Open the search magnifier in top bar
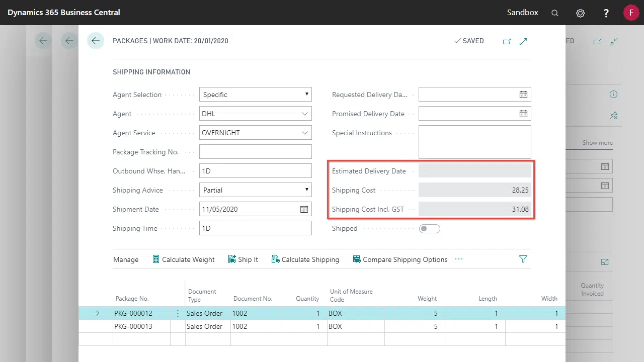Viewport: 644px width, 362px height. pyautogui.click(x=555, y=13)
